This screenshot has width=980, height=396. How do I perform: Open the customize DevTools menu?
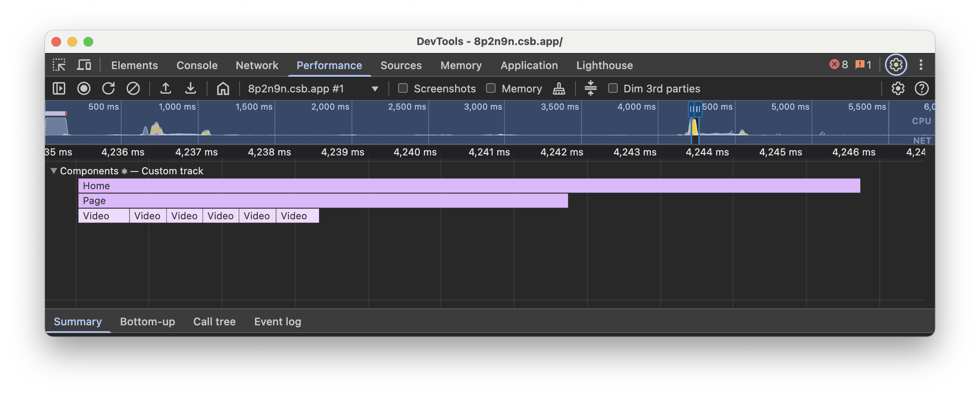921,65
